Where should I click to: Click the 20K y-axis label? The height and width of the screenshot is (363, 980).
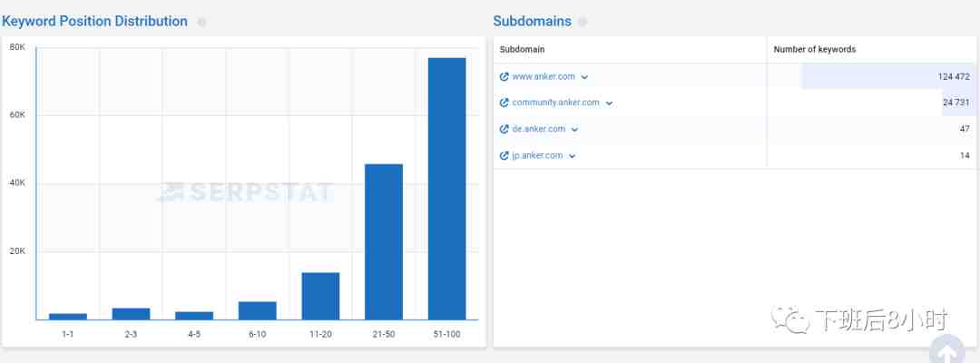pyautogui.click(x=17, y=251)
